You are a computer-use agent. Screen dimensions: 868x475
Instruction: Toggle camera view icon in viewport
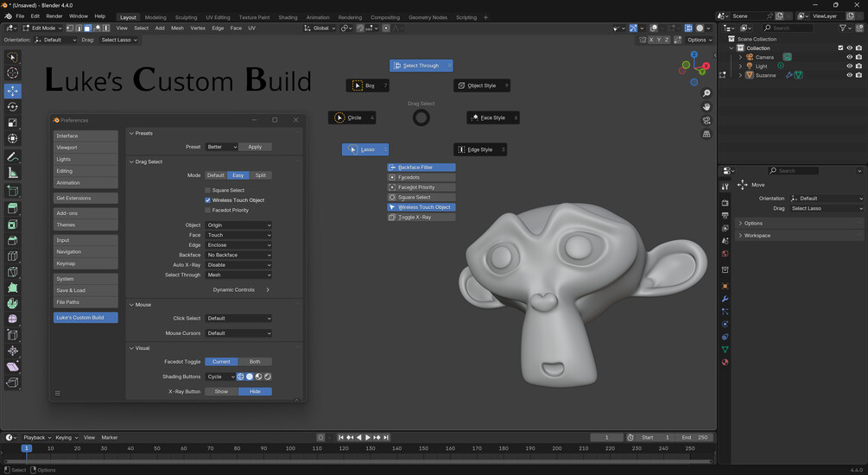point(706,121)
